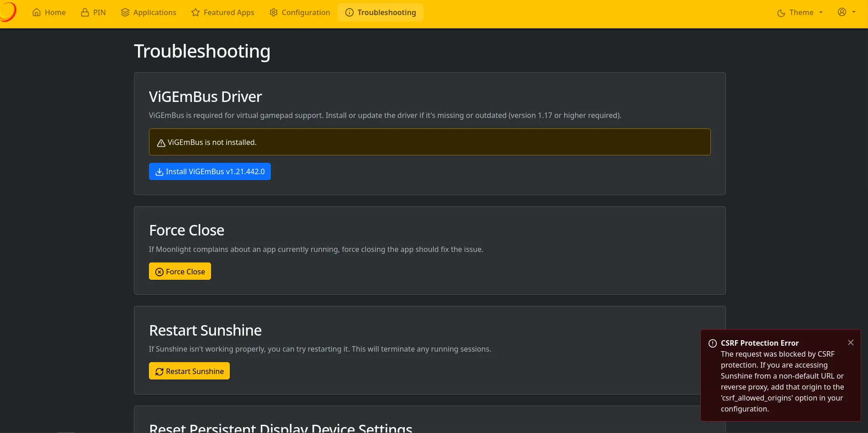Click the 'Force Close' section heading
This screenshot has width=868, height=433.
pos(186,230)
